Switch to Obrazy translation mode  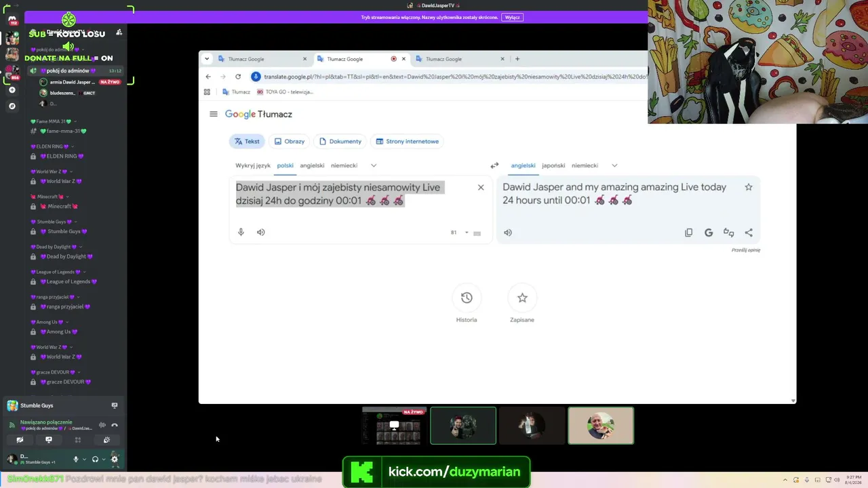pos(289,142)
